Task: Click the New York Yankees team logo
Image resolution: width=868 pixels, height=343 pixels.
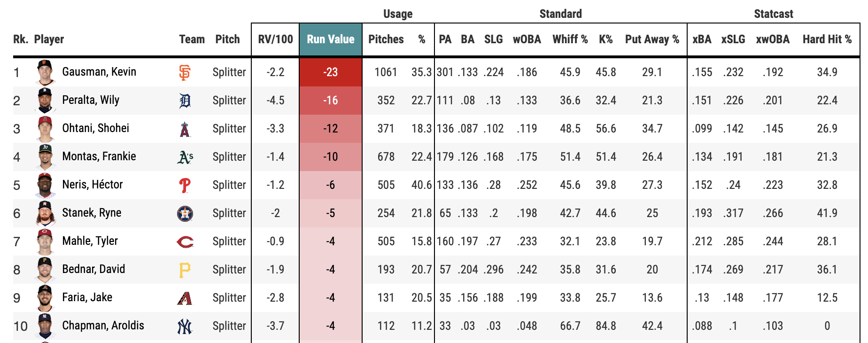Action: 185,326
